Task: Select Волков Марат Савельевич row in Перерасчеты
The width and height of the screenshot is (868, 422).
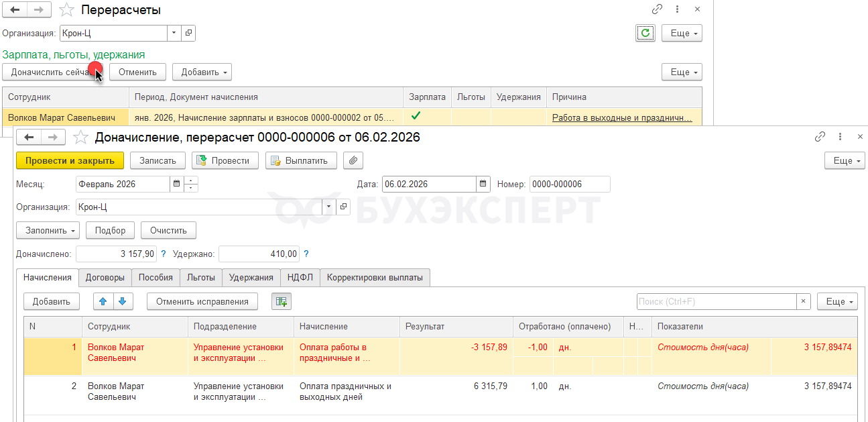Action: coord(352,117)
